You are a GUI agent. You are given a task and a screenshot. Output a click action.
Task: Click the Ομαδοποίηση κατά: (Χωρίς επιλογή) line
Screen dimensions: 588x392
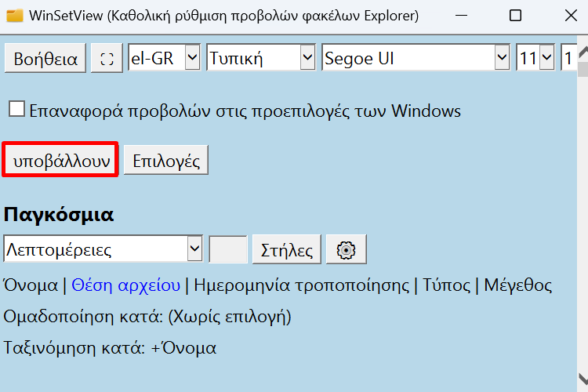[x=147, y=317]
